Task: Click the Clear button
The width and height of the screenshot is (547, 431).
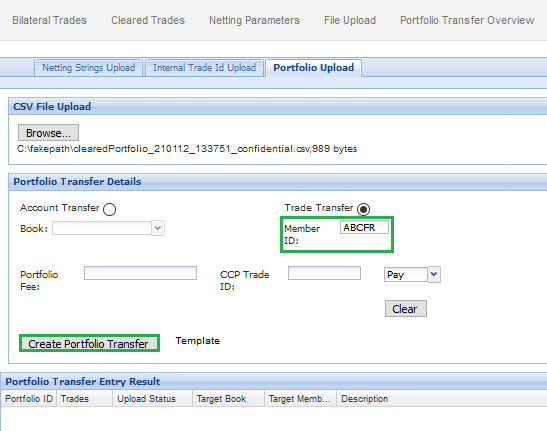Action: pos(406,309)
